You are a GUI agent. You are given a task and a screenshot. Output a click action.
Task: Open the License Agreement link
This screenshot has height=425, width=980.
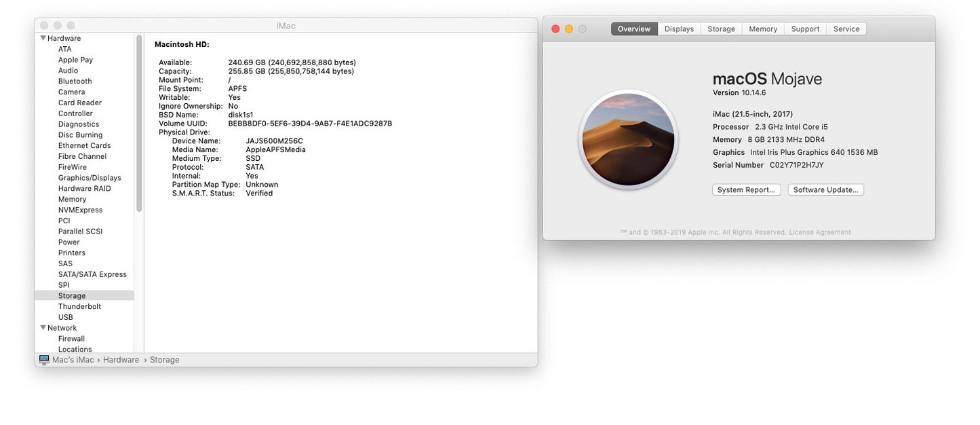819,232
